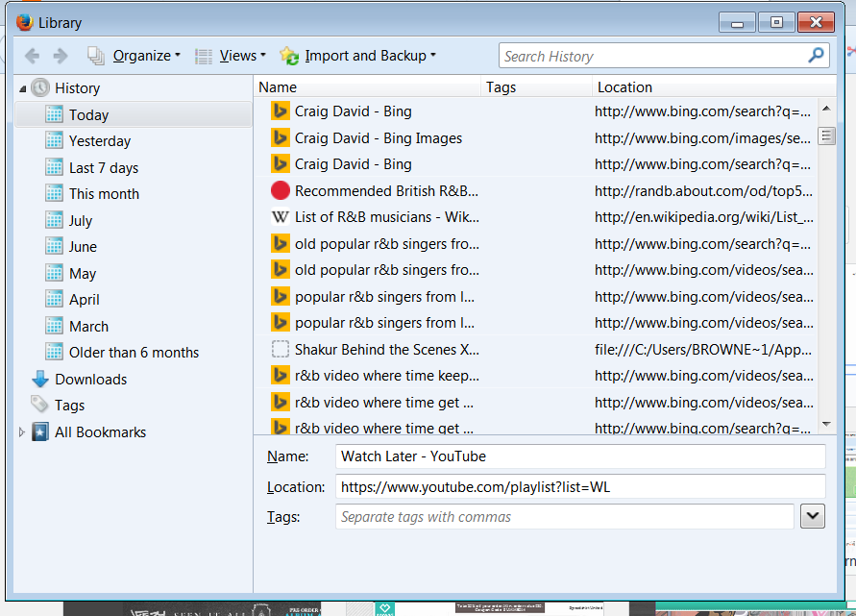
Task: Focus the Tags input field
Action: [565, 517]
